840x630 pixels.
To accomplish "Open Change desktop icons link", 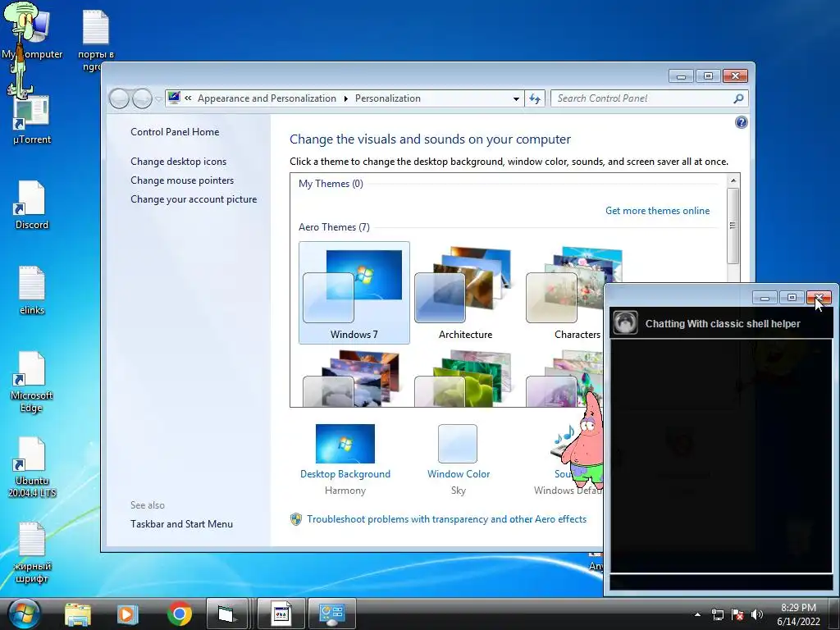I will point(178,162).
